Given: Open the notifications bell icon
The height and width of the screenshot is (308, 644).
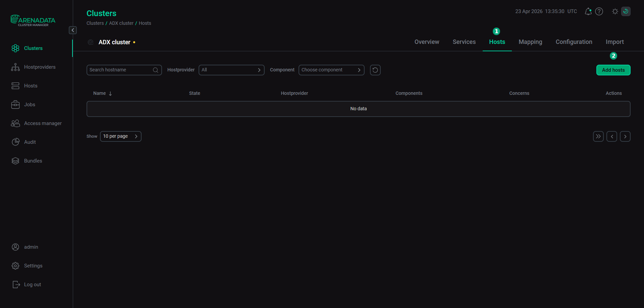Looking at the screenshot, I should click(x=588, y=11).
